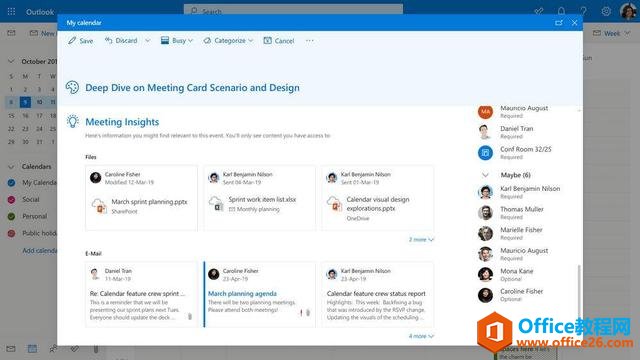Collapse the Maybe (6) attendee group

(485, 175)
